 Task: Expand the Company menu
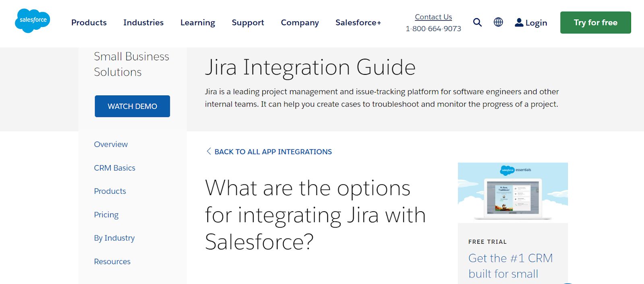(x=300, y=23)
